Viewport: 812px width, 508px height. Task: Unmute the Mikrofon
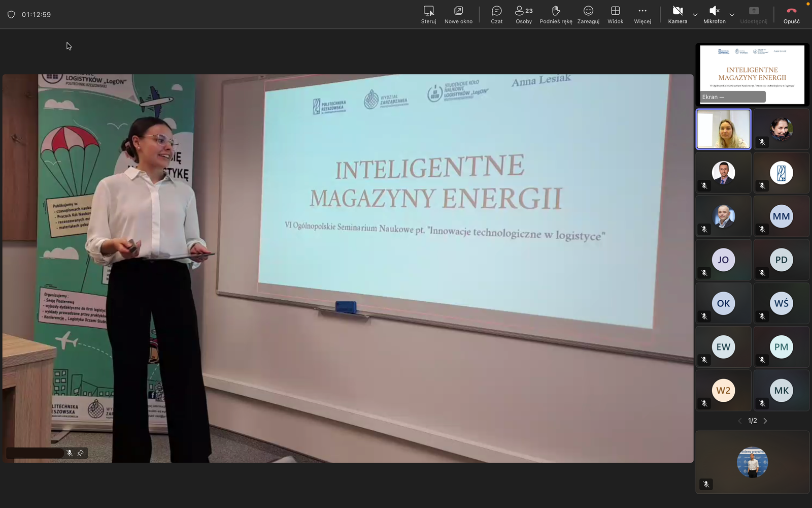pos(714,15)
